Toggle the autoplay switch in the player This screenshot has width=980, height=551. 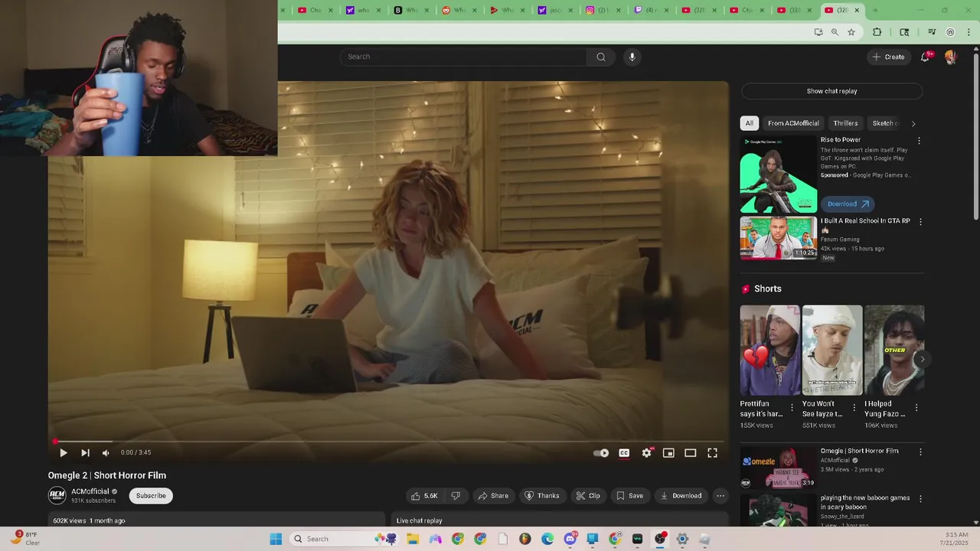coord(601,453)
